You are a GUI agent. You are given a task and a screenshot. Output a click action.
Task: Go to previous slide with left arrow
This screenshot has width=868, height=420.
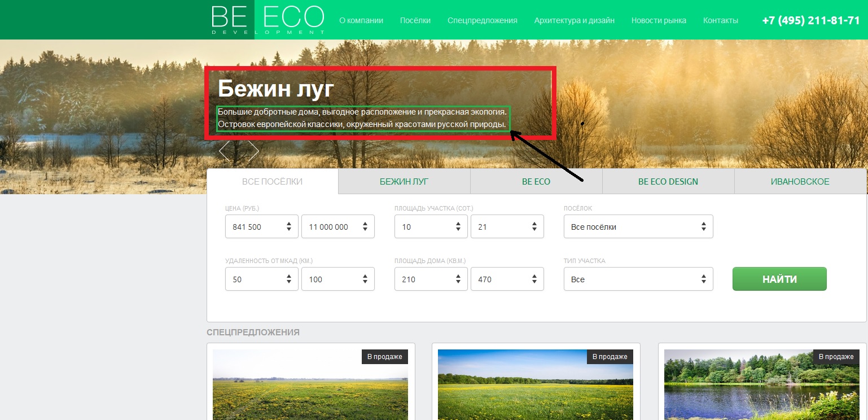point(226,151)
